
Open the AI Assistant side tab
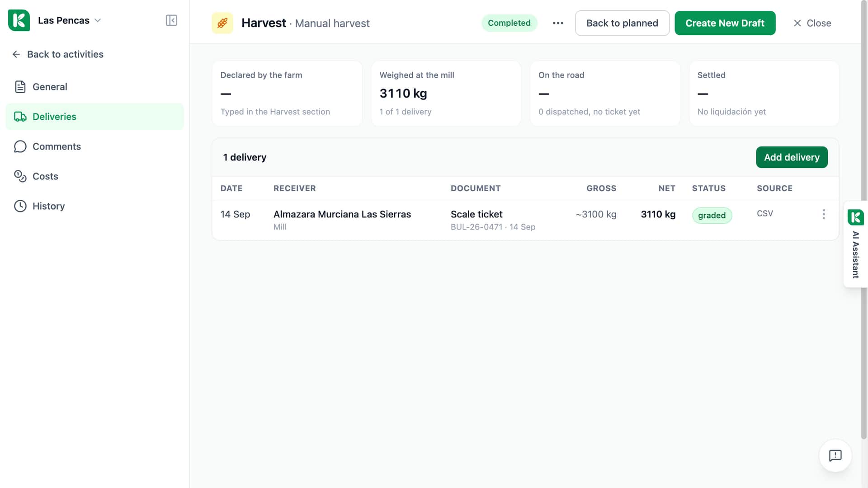[855, 244]
